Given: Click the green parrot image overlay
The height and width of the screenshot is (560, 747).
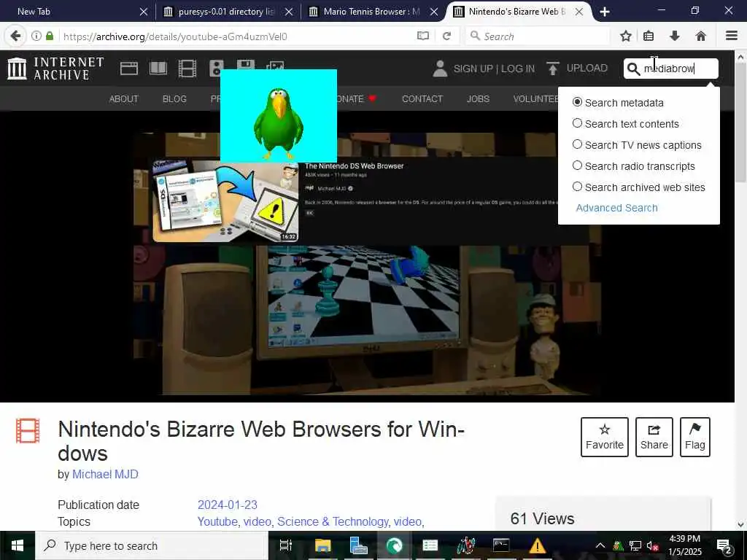Looking at the screenshot, I should click(279, 116).
